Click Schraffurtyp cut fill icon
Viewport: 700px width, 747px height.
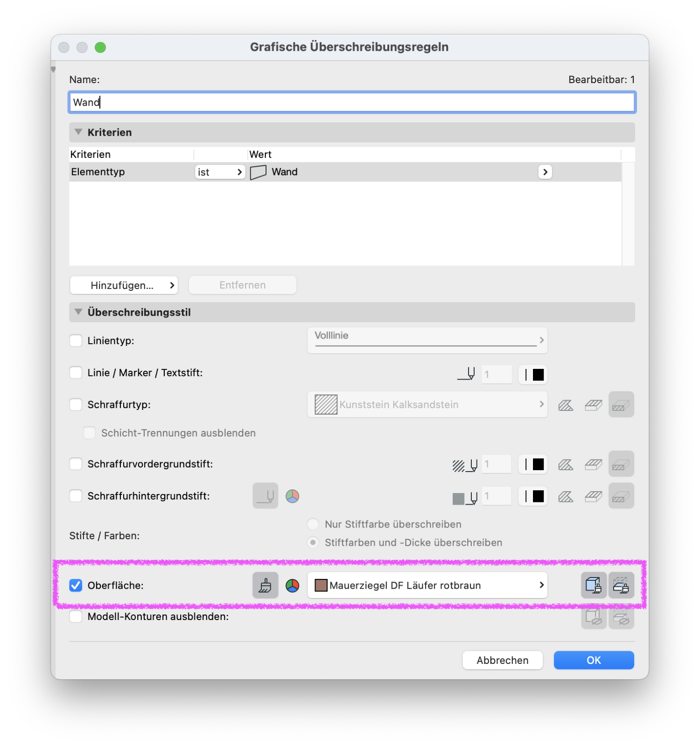coord(566,405)
